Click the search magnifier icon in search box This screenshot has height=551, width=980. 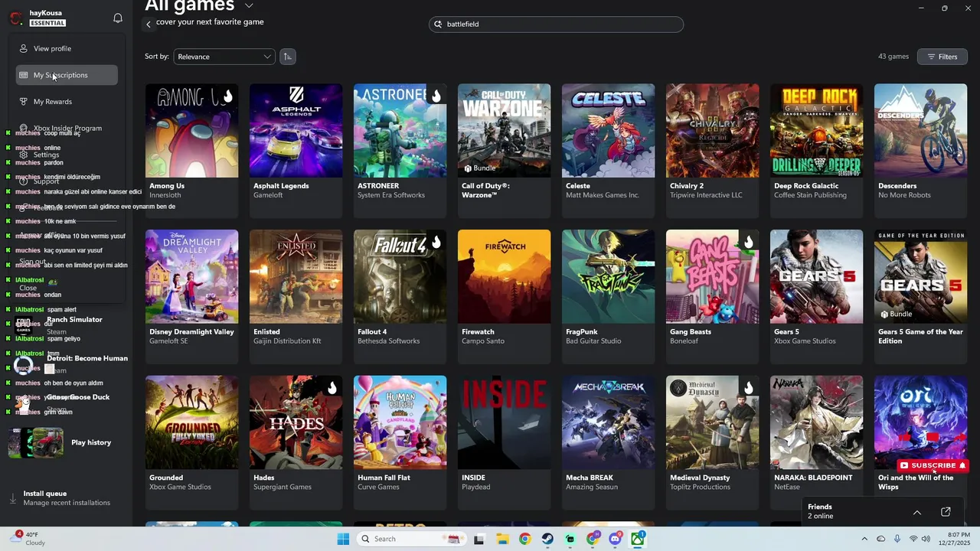(x=439, y=24)
